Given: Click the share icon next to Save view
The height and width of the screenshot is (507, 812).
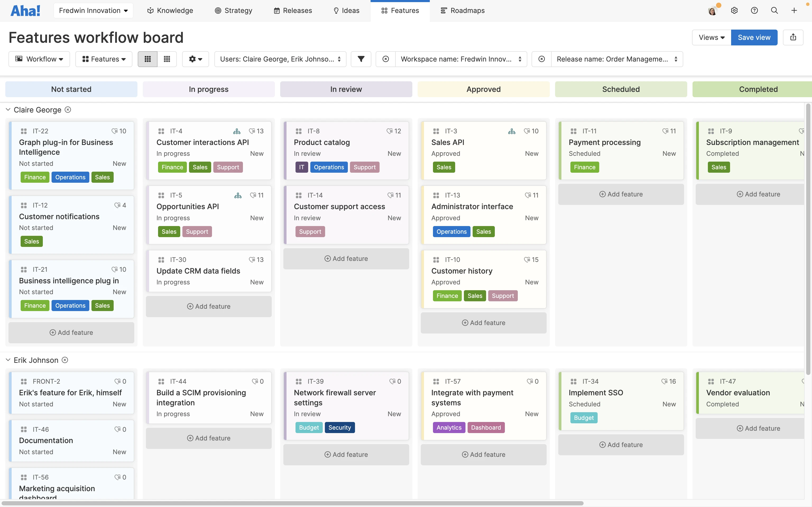Looking at the screenshot, I should 793,37.
